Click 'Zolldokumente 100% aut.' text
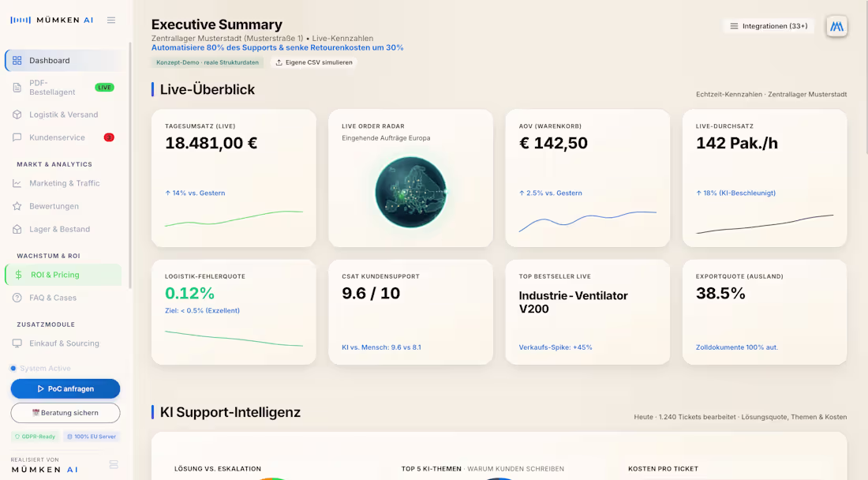Image resolution: width=868 pixels, height=480 pixels. (737, 347)
